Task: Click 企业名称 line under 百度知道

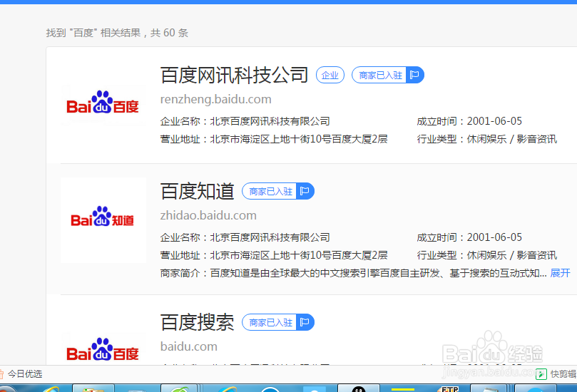Action: coord(245,237)
